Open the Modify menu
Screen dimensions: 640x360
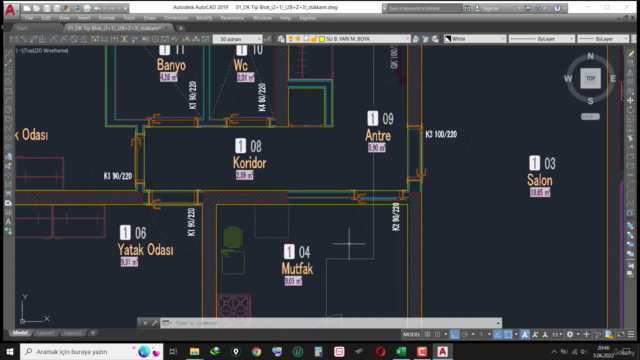point(204,18)
